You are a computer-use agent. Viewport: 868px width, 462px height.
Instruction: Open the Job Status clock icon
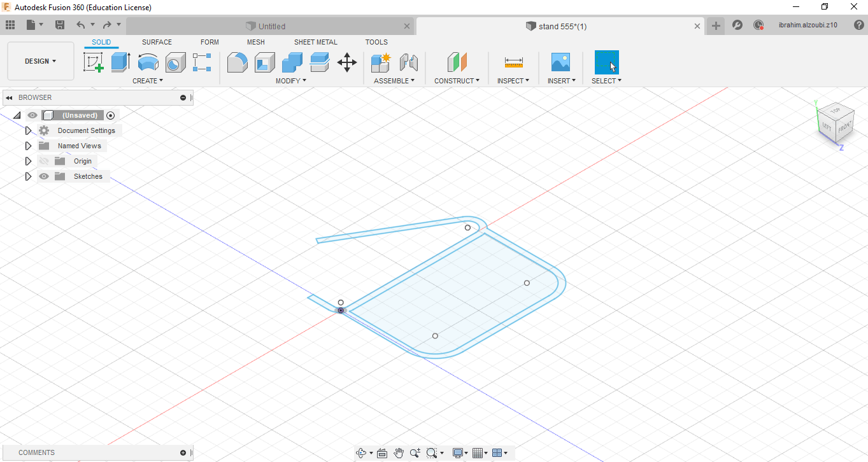(x=758, y=25)
